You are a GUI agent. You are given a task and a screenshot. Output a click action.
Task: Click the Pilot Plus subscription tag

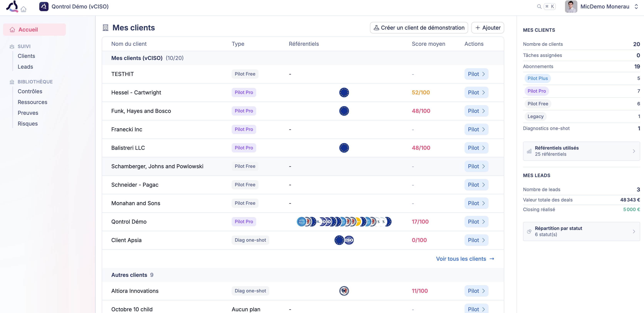(x=538, y=78)
